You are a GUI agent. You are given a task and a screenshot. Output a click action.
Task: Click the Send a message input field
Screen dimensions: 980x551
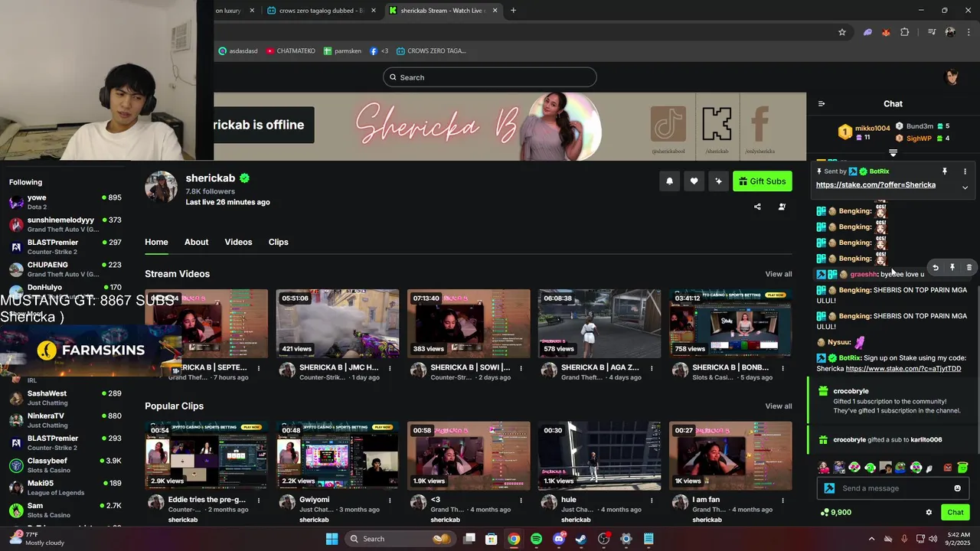893,488
